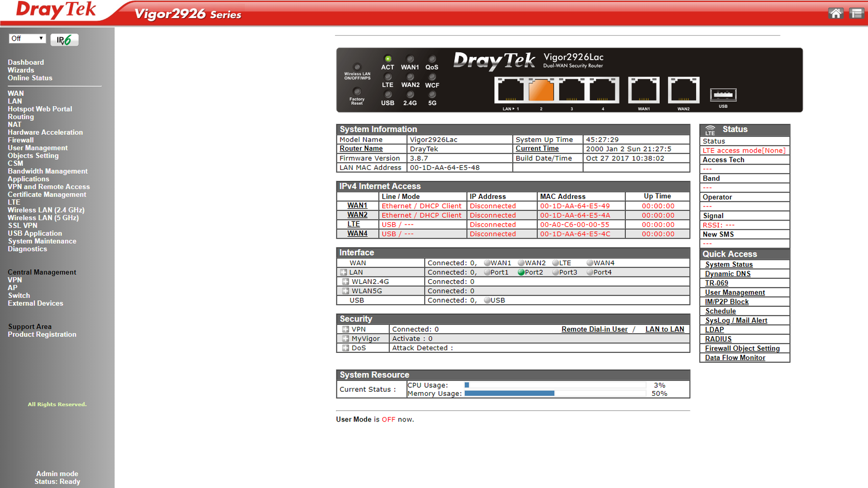Open System Maintenance sidebar menu
Viewport: 868px width, 488px height.
click(x=42, y=241)
